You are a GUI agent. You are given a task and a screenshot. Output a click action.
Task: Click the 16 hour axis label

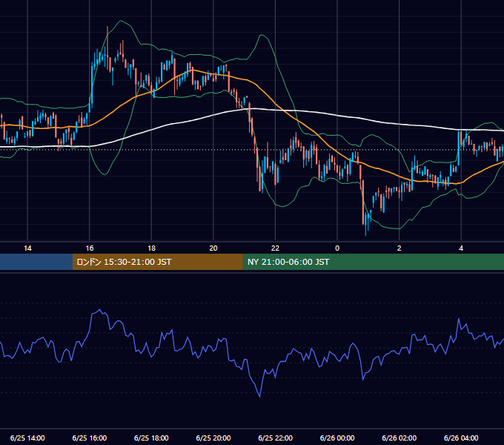(x=90, y=248)
